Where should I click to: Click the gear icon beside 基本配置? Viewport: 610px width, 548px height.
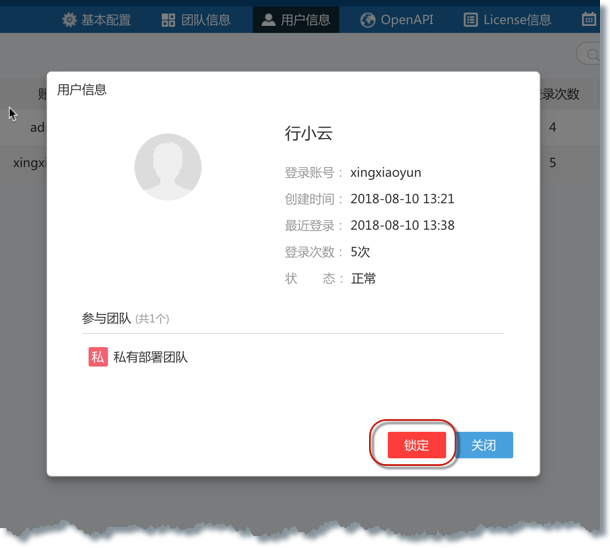pos(69,20)
